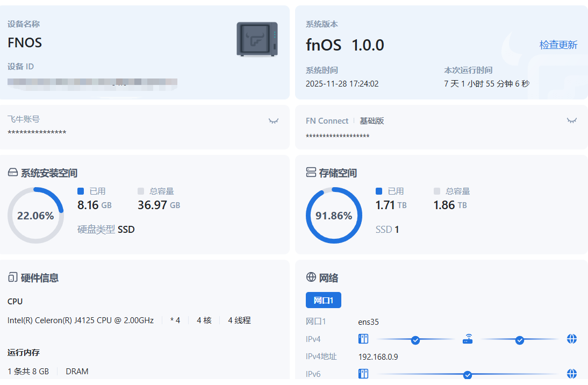Click the 硬件信息 chip icon

pos(12,277)
